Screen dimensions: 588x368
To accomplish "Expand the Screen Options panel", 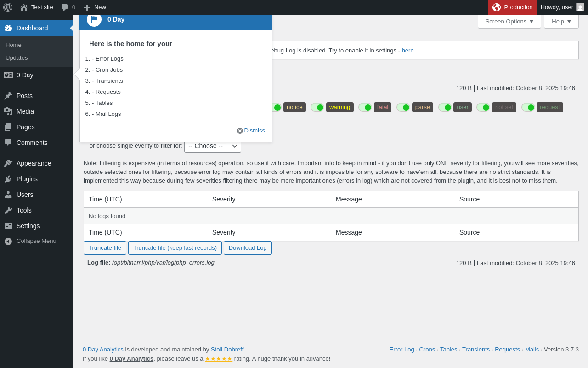I will (509, 21).
